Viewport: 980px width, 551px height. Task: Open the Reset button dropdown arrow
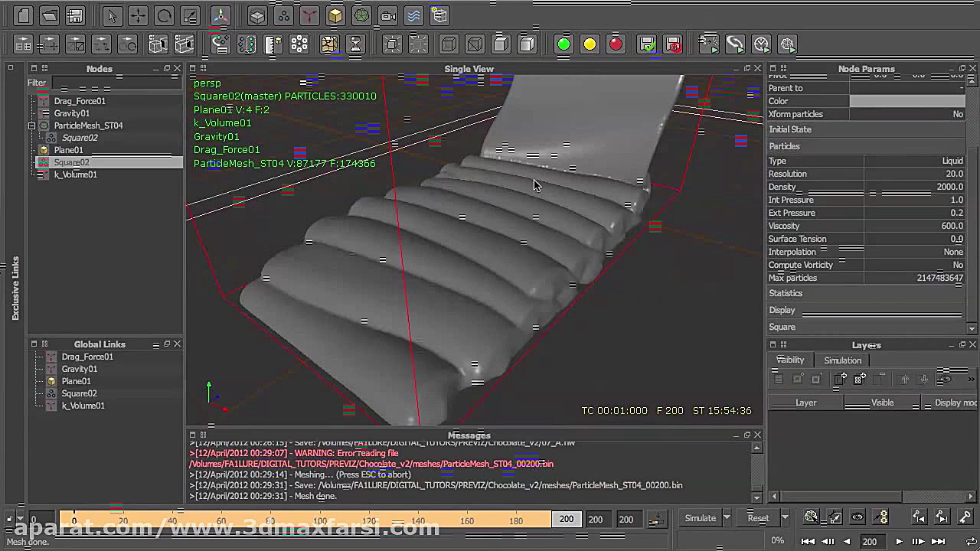pos(785,518)
